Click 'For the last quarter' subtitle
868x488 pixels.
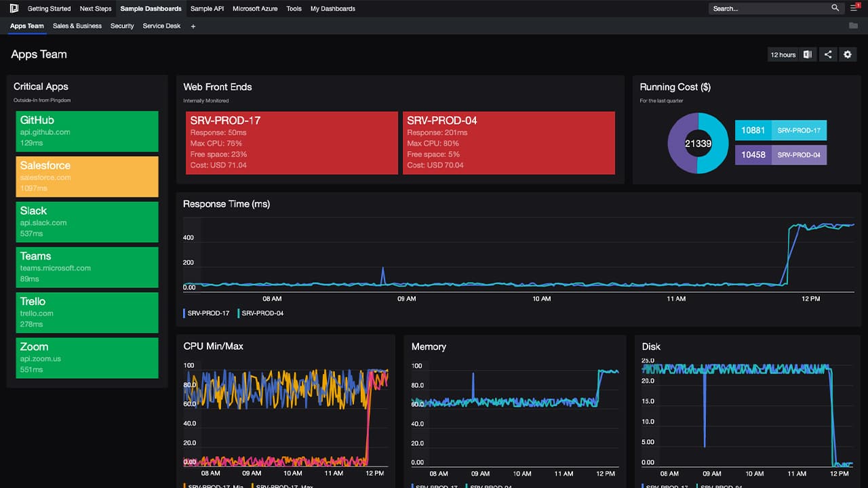(x=661, y=101)
